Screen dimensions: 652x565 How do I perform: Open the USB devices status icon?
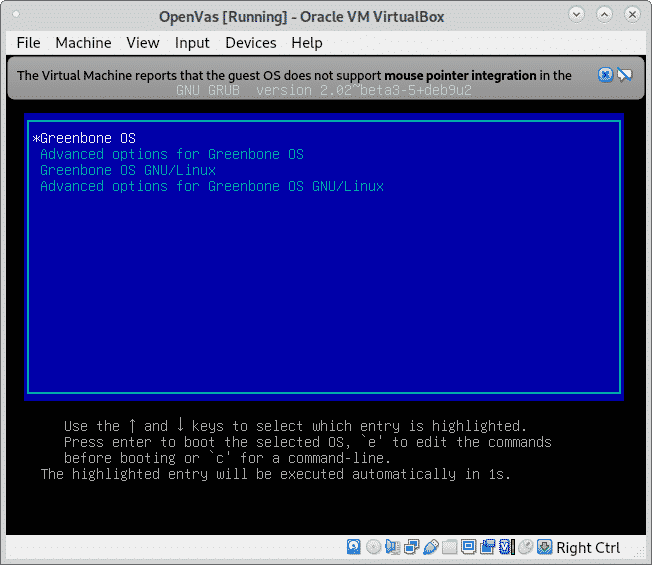[431, 547]
